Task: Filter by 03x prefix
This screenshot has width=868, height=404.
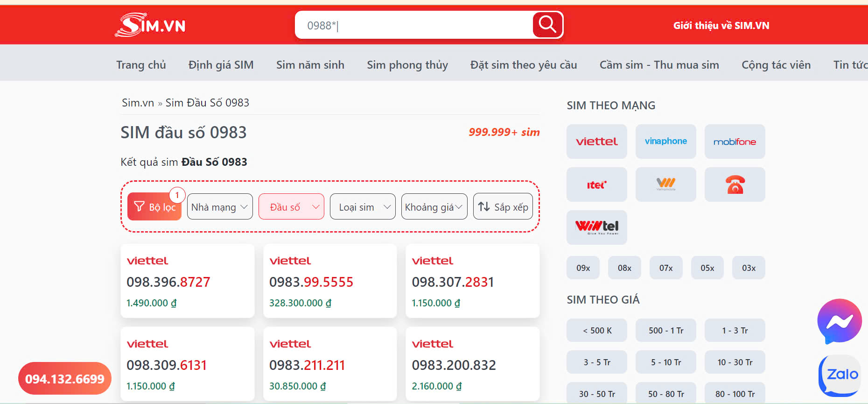Action: pos(749,268)
